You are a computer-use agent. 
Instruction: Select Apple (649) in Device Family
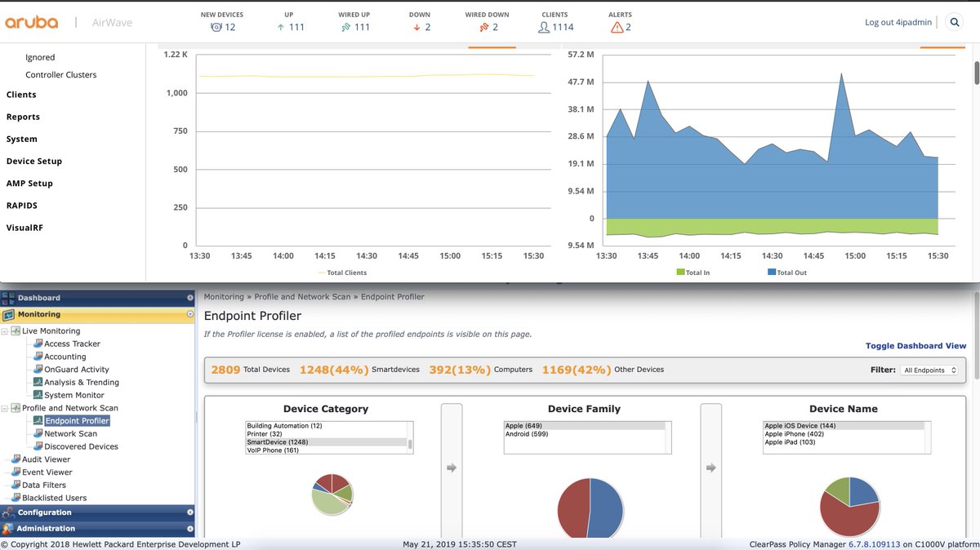click(x=586, y=426)
